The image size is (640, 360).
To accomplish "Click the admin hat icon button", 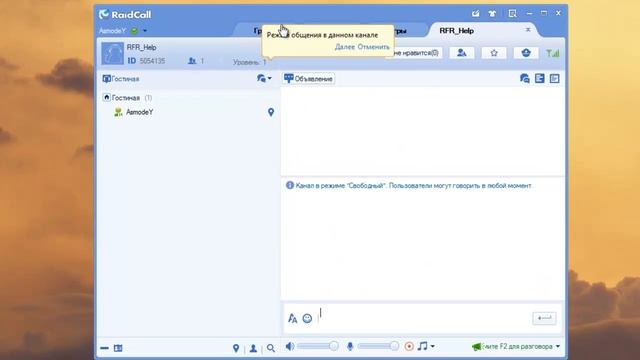I will click(526, 53).
